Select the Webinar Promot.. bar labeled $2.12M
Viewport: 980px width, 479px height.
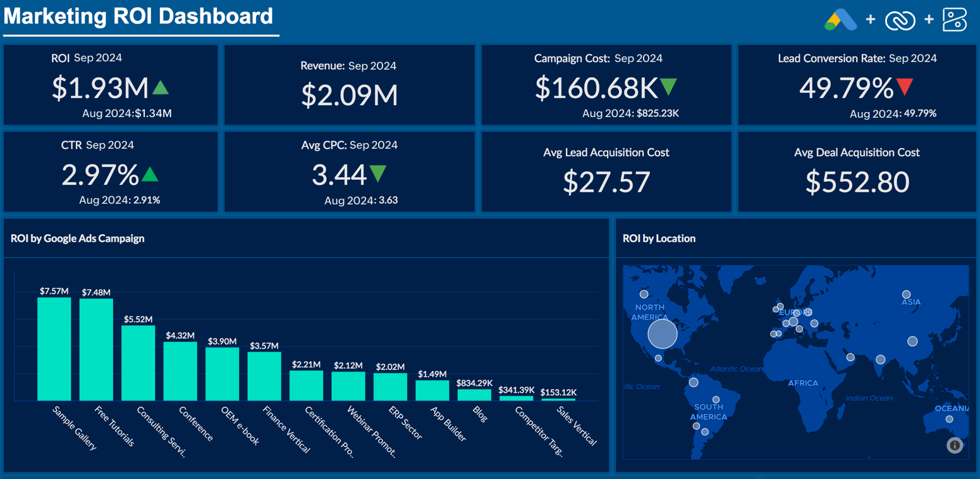coord(348,386)
